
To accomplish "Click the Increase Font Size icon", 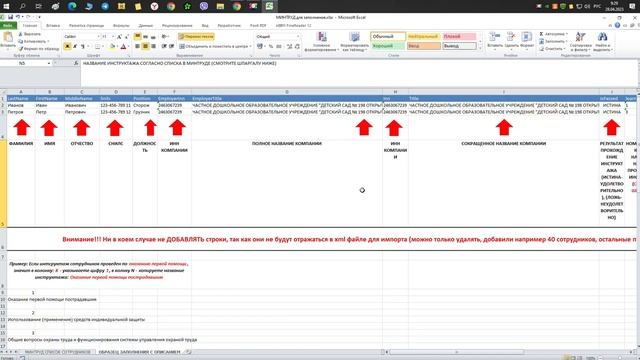I will pyautogui.click(x=119, y=36).
